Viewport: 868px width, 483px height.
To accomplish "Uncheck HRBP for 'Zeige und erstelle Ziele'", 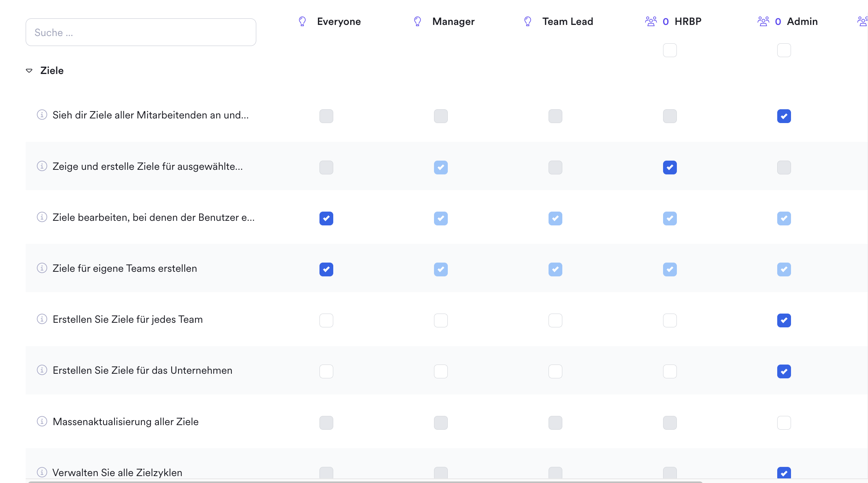I will pos(670,168).
